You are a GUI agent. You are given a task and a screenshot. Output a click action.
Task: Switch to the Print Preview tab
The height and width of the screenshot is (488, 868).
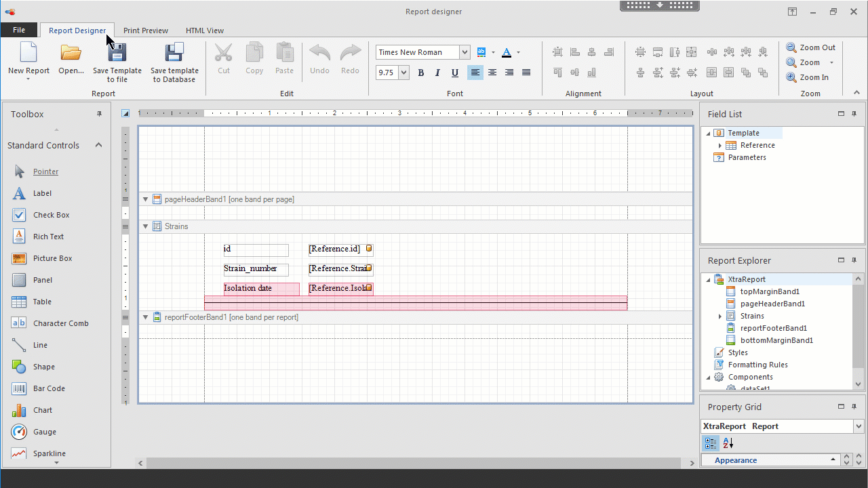[x=146, y=30]
